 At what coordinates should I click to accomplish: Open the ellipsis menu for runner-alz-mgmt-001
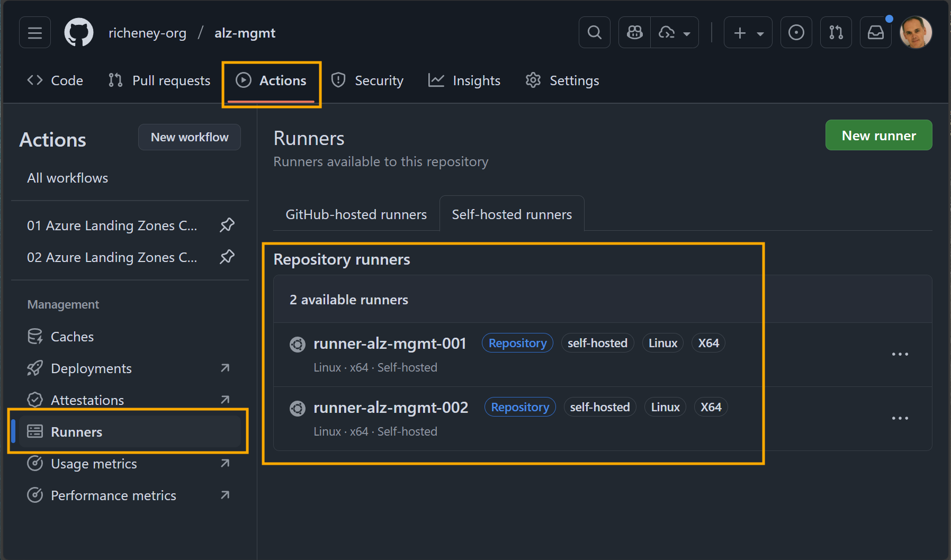coord(900,354)
